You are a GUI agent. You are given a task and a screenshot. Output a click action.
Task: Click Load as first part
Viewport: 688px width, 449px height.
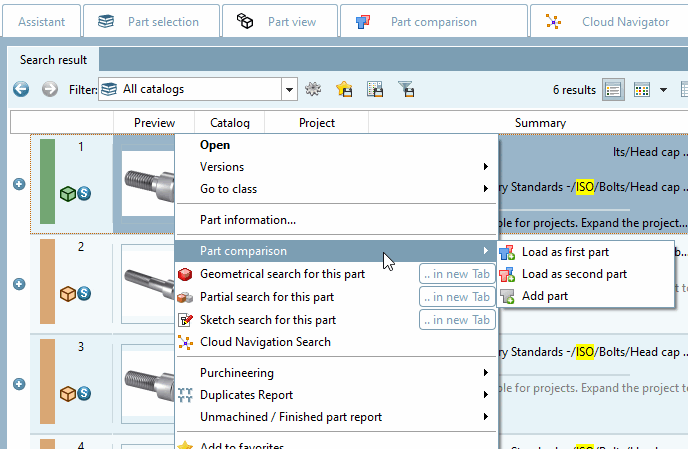pos(565,252)
